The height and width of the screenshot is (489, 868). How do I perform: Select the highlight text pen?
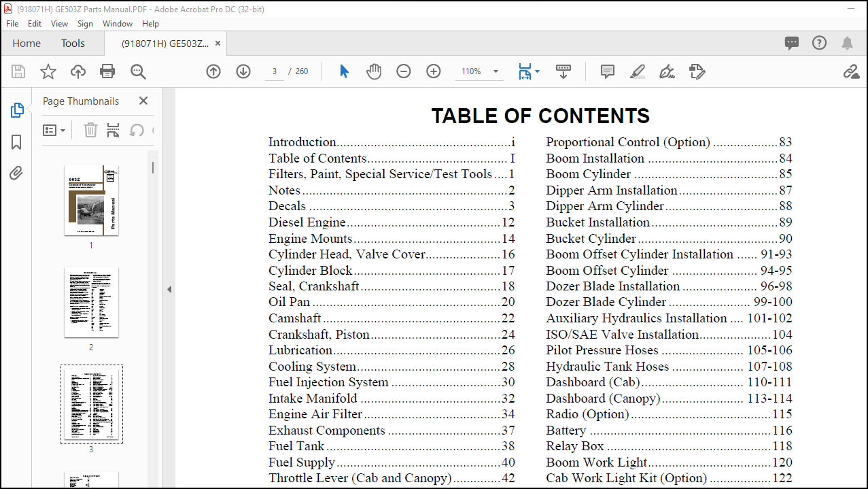coord(638,71)
